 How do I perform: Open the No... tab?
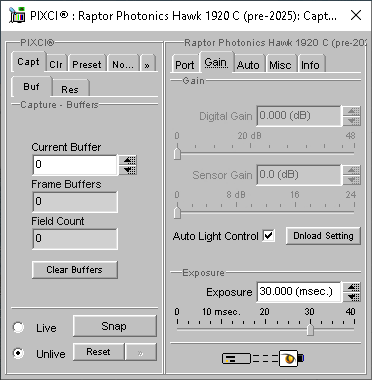[123, 64]
